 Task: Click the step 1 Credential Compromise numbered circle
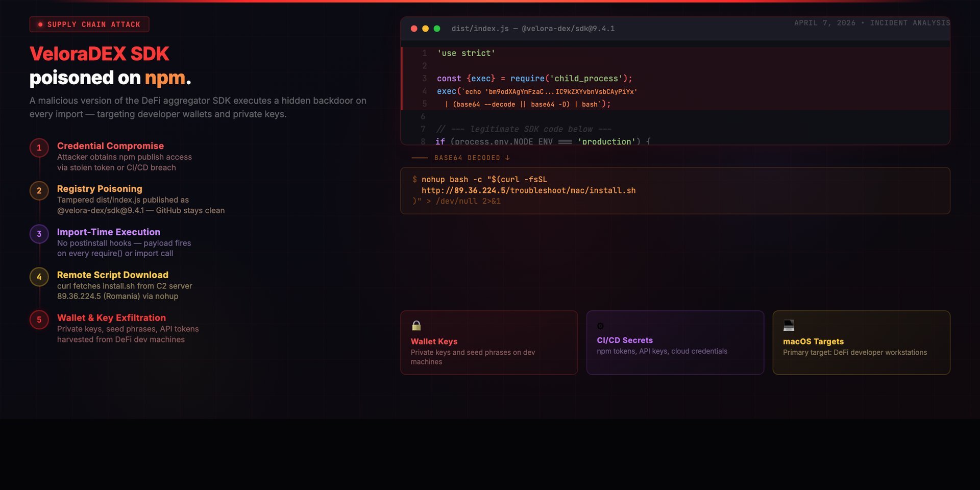(39, 148)
